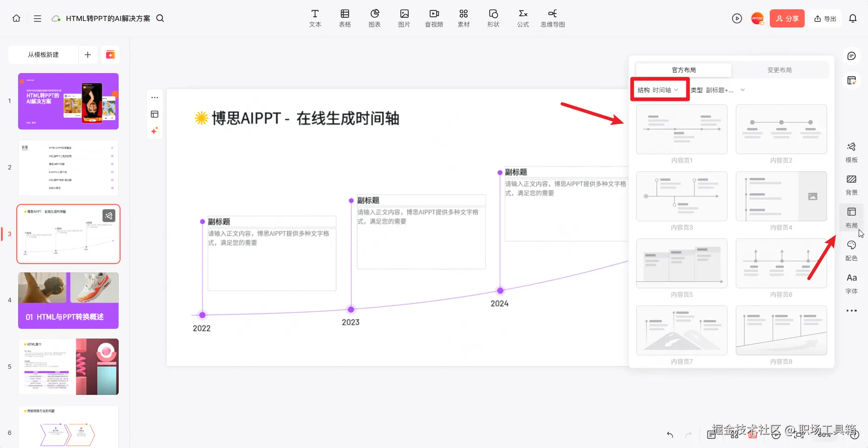
Task: Click the 2022 year label
Action: [x=202, y=328]
